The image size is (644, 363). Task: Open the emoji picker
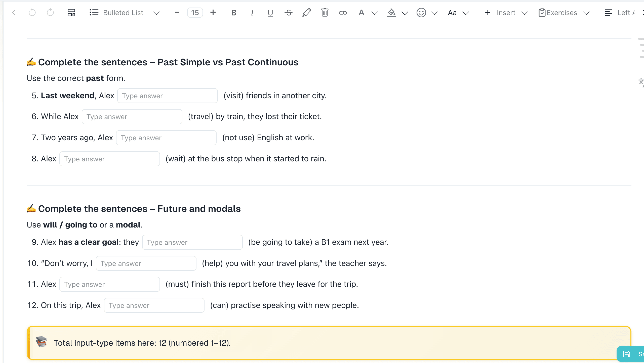tap(422, 13)
